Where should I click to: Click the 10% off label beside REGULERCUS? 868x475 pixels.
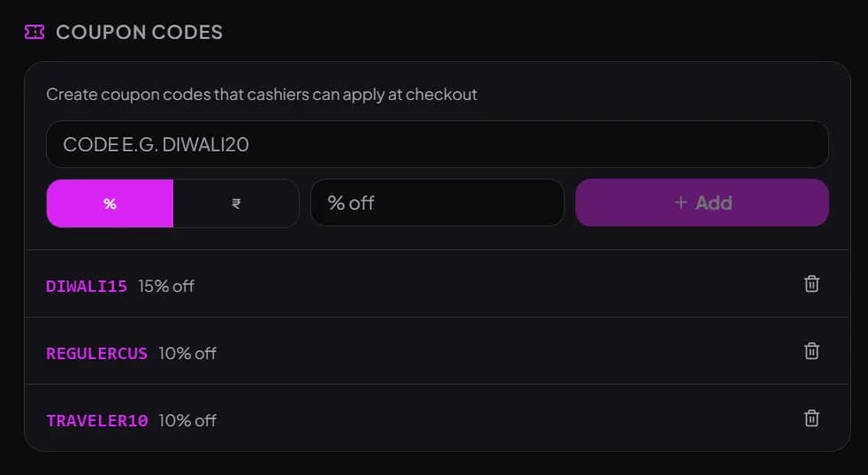point(187,353)
